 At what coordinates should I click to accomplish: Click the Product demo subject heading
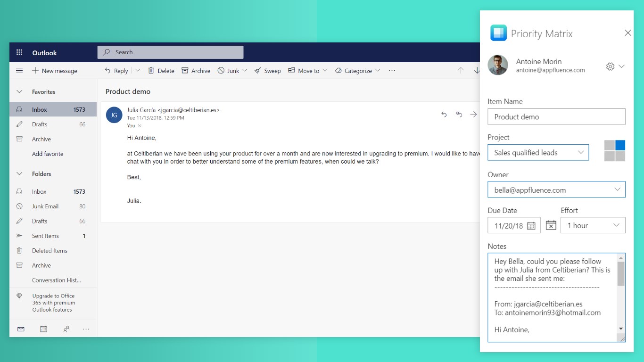click(x=128, y=91)
